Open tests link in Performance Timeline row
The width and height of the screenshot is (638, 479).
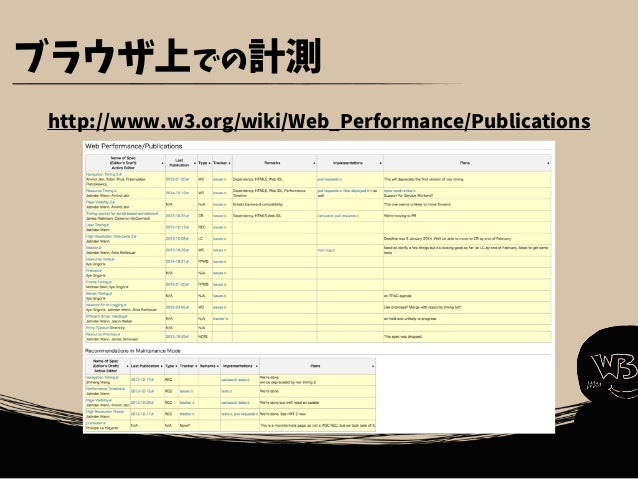[x=227, y=391]
